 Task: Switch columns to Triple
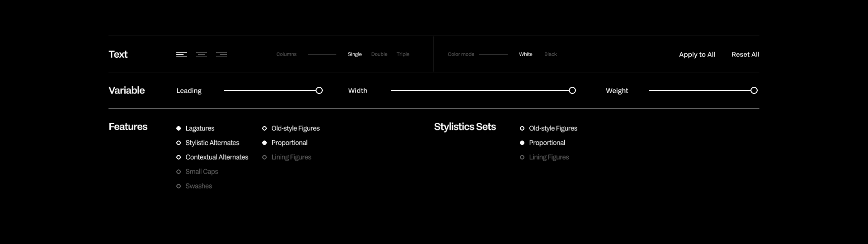[x=403, y=54]
